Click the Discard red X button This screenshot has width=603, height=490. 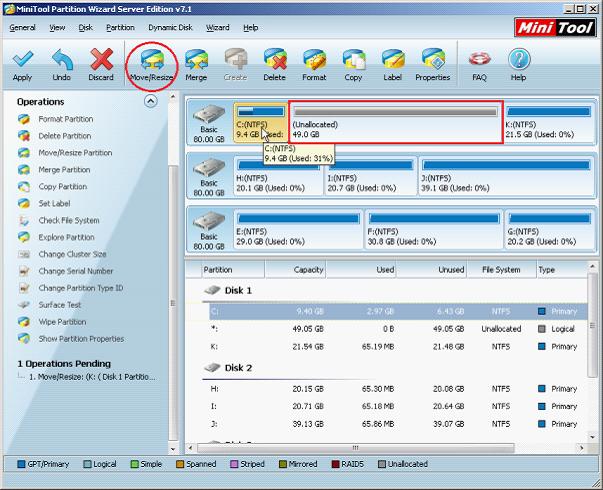coord(101,65)
